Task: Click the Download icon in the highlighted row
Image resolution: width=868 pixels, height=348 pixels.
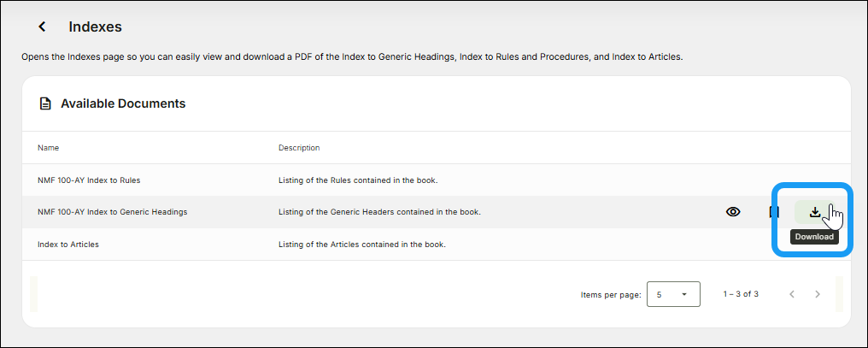Action: [815, 212]
